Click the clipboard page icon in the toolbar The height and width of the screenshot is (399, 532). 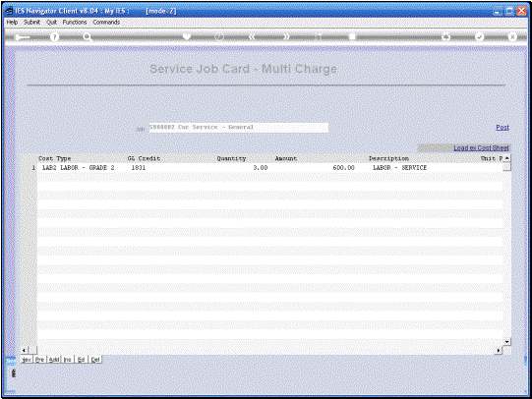(352, 36)
